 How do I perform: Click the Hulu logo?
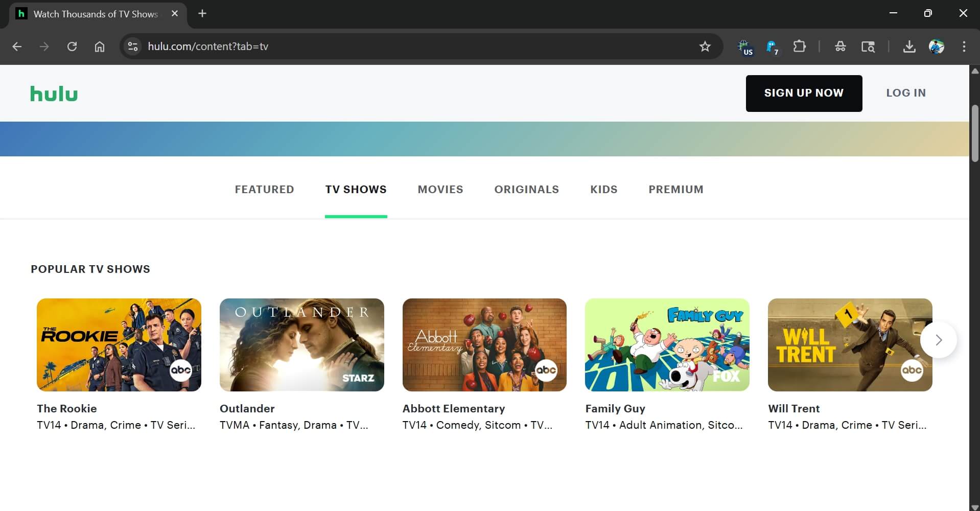[x=53, y=94]
